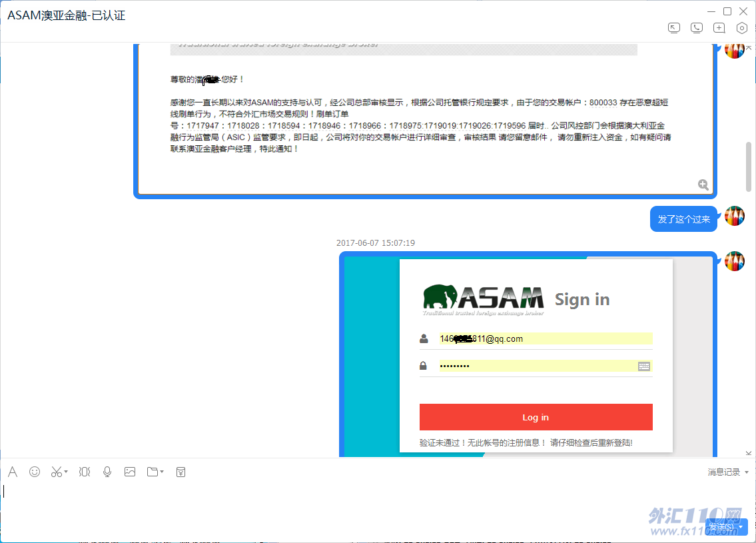
Task: Click the chat history vertical scrollbar
Action: (x=748, y=167)
